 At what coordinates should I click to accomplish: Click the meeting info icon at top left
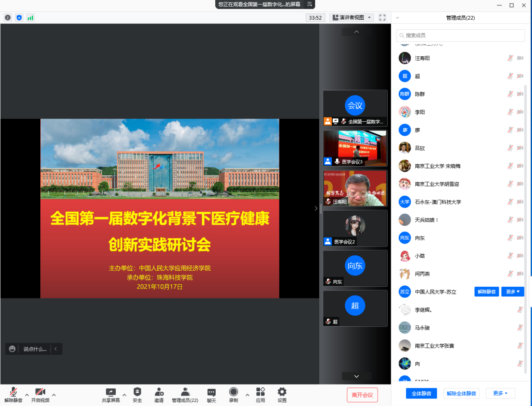(8, 18)
